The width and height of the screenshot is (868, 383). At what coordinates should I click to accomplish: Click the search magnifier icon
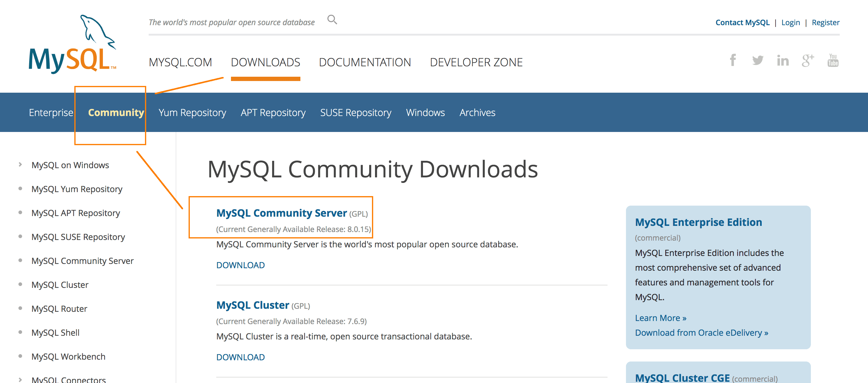tap(332, 20)
